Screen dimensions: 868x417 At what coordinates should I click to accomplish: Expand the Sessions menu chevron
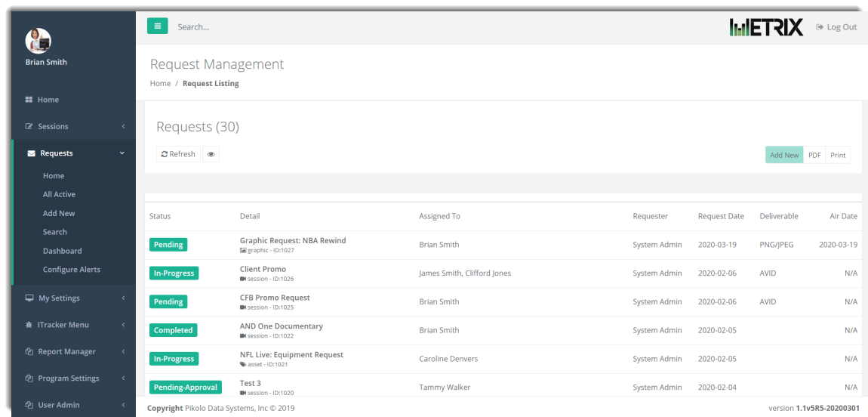[x=123, y=126]
